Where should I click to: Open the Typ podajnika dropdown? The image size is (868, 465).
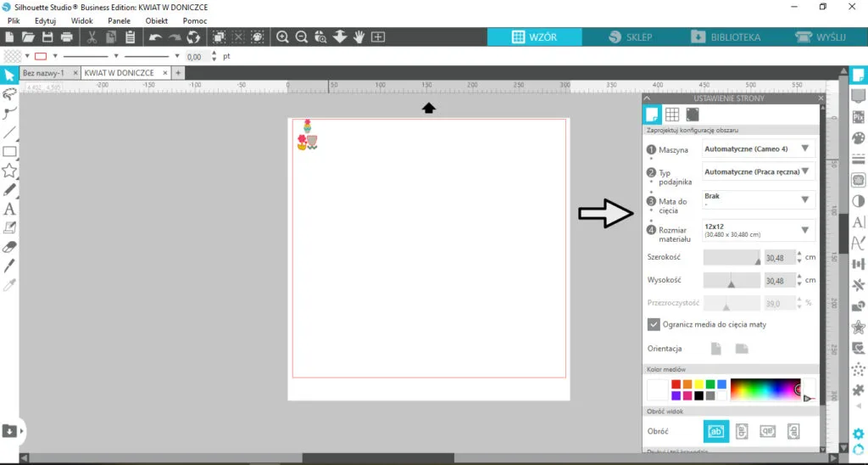[x=759, y=171]
